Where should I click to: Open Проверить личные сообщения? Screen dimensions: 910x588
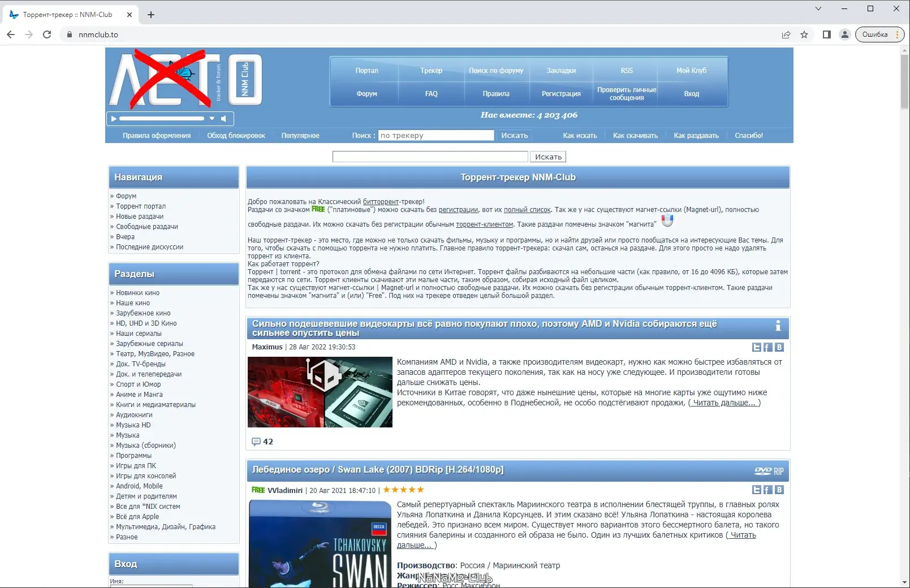tap(627, 94)
